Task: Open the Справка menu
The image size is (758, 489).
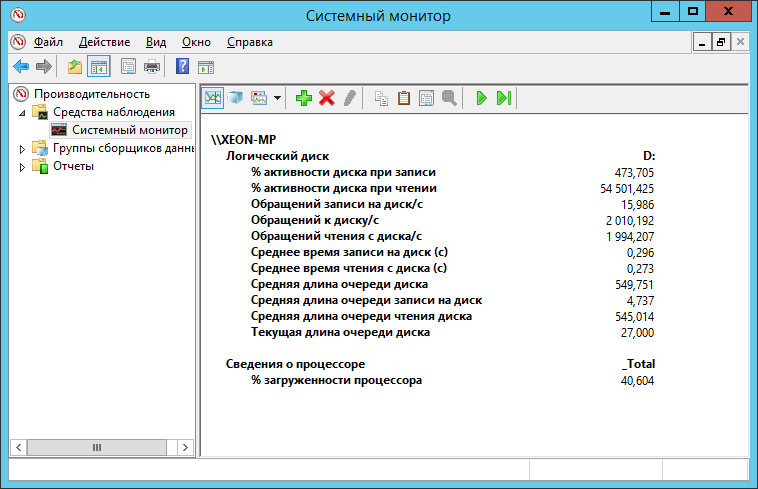Action: click(x=249, y=42)
